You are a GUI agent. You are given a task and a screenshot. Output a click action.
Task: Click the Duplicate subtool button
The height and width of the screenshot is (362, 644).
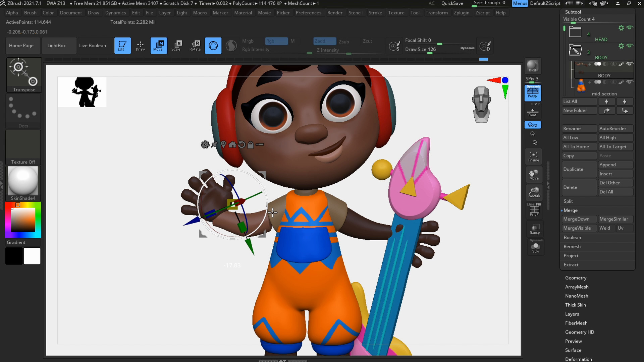[x=579, y=169]
